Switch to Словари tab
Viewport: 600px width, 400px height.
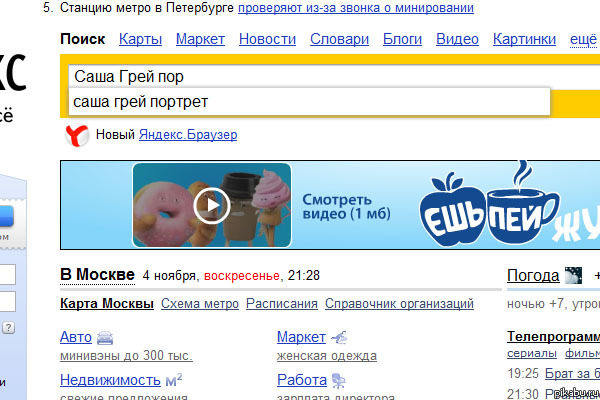pos(339,39)
